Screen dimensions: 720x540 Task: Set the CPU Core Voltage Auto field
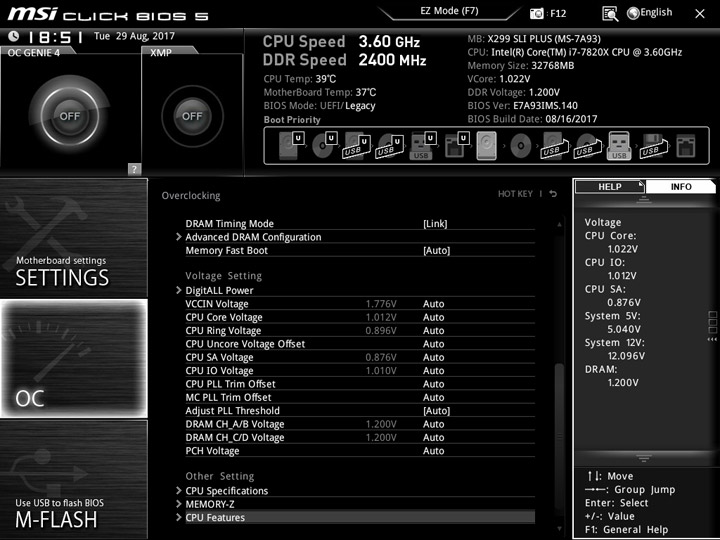tap(433, 317)
